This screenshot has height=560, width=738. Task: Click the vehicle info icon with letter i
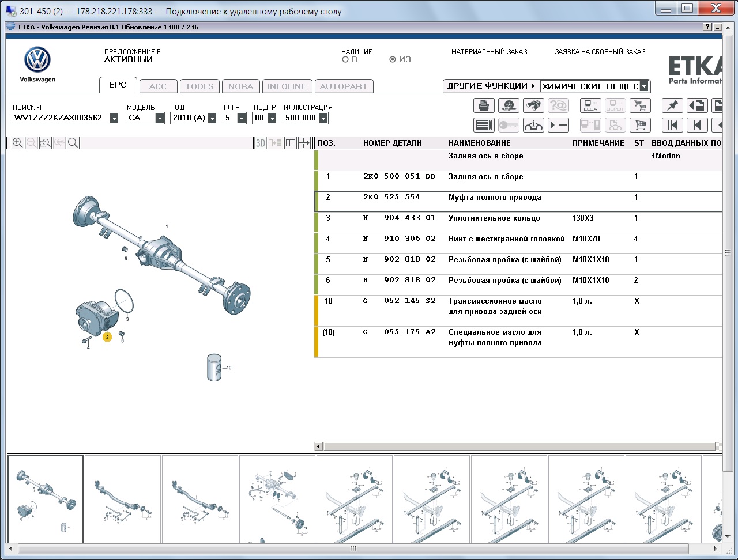pos(533,125)
